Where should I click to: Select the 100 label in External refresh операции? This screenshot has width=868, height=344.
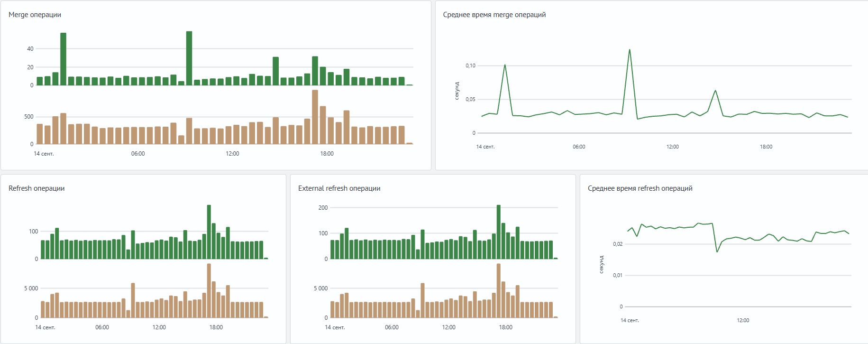323,233
